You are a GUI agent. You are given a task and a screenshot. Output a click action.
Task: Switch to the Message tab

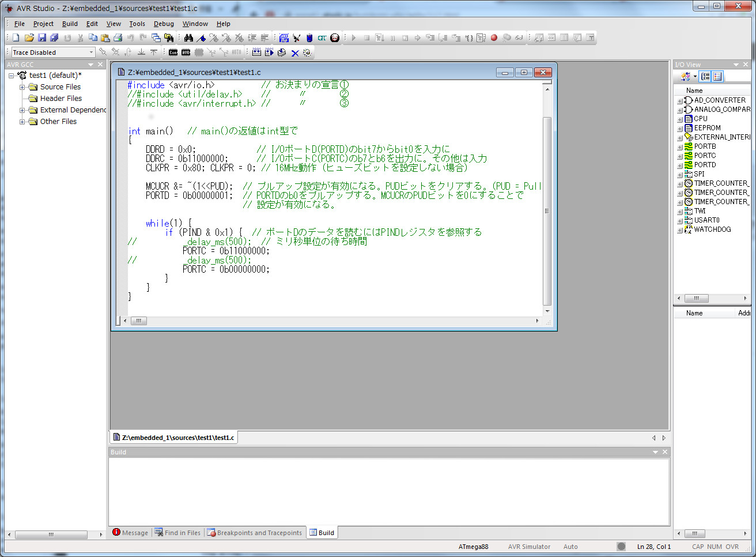click(130, 533)
